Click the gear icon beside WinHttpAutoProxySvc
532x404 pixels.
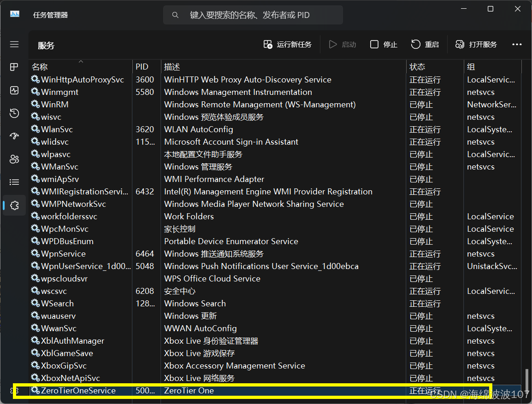pos(35,79)
